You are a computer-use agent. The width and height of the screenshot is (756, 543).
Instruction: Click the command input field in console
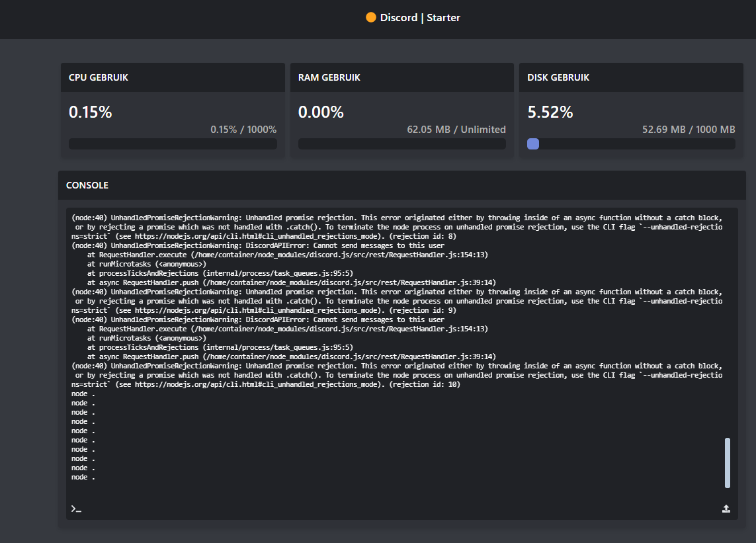coord(397,509)
